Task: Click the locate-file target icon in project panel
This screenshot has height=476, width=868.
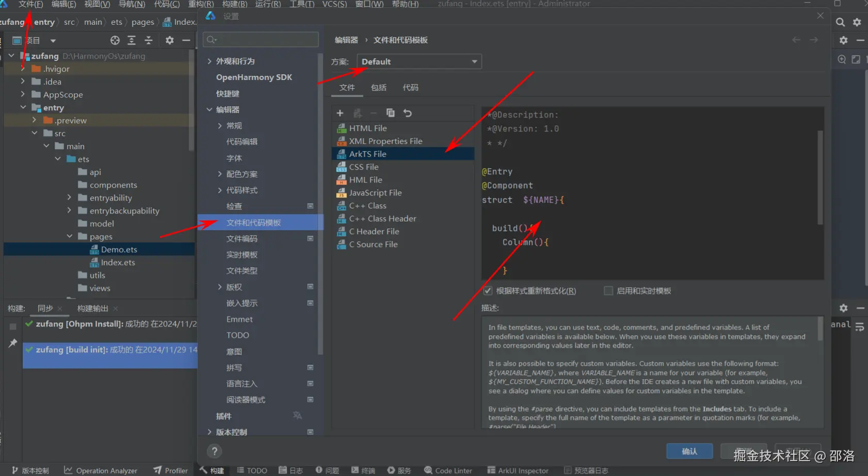Action: pyautogui.click(x=115, y=40)
